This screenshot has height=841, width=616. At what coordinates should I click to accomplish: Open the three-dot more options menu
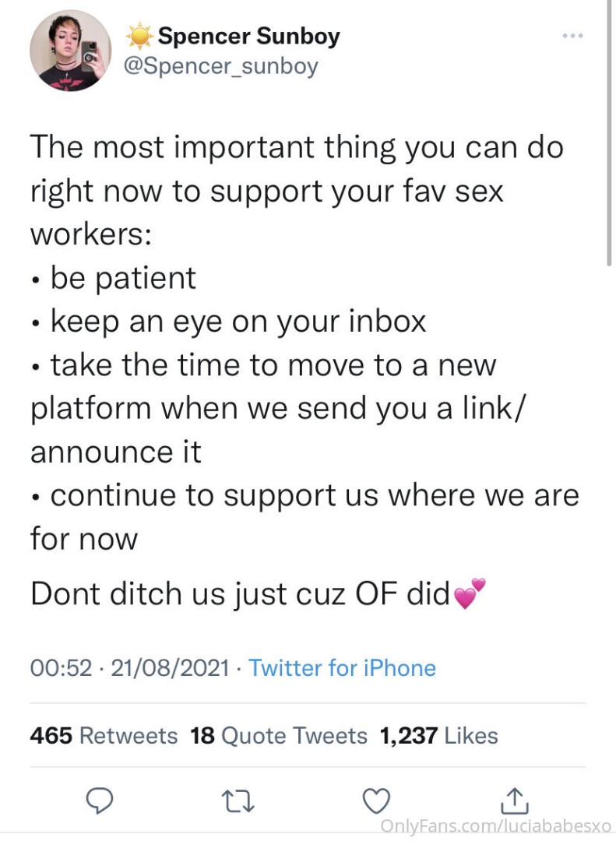tap(572, 36)
